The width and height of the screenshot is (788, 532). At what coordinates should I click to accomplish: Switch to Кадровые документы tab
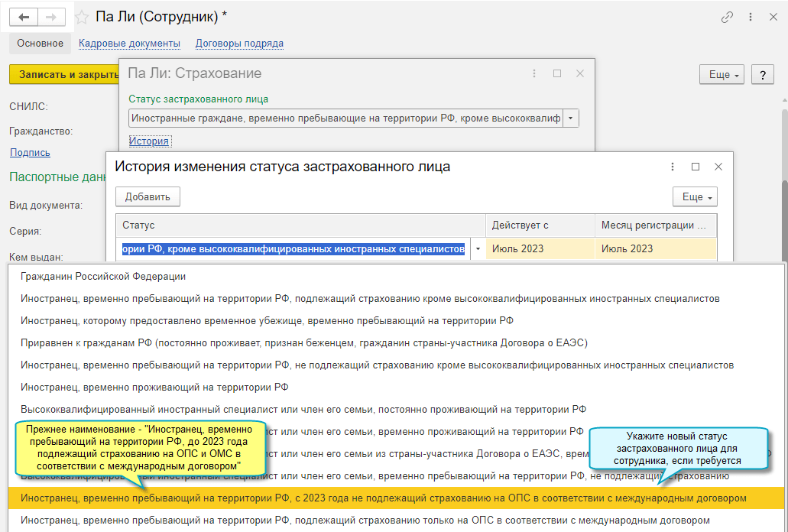pos(129,44)
